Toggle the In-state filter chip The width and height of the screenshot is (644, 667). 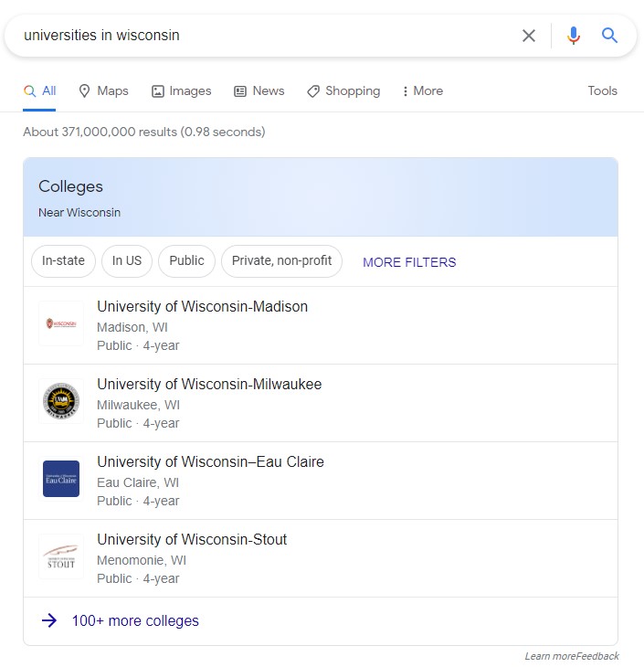click(63, 260)
